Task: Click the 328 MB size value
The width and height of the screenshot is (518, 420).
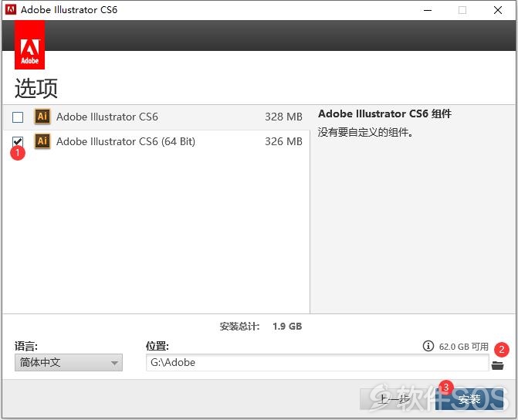Action: (283, 117)
